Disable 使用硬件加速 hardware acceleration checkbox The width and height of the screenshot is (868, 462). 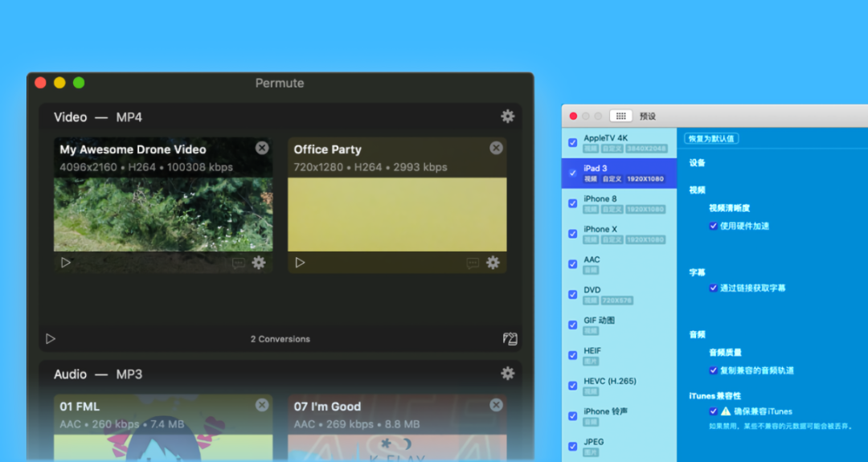(x=713, y=226)
